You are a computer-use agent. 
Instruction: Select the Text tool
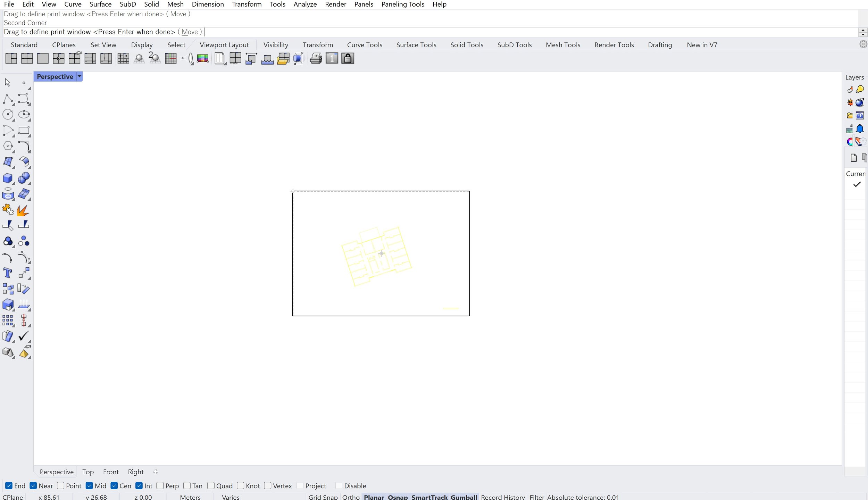pyautogui.click(x=8, y=273)
